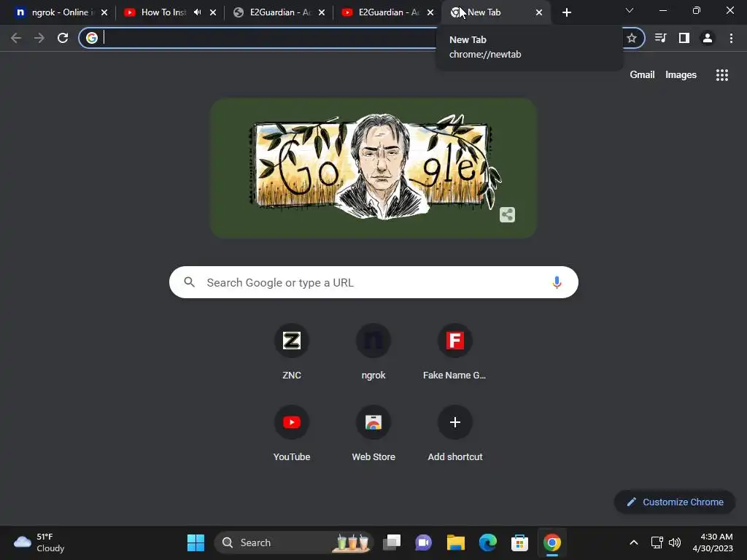Open the ZNC shortcut
This screenshot has height=560, width=747.
click(292, 352)
